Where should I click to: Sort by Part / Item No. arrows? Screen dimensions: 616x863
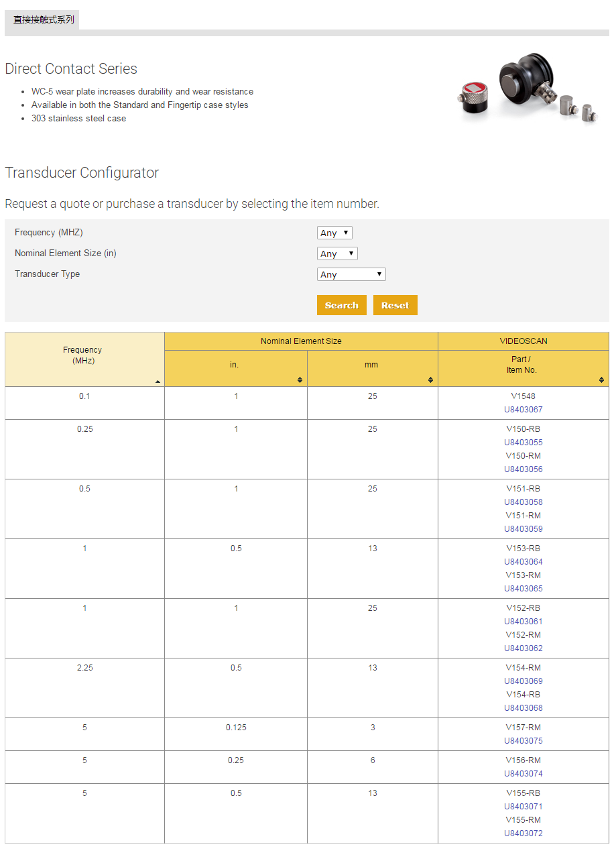pyautogui.click(x=601, y=380)
